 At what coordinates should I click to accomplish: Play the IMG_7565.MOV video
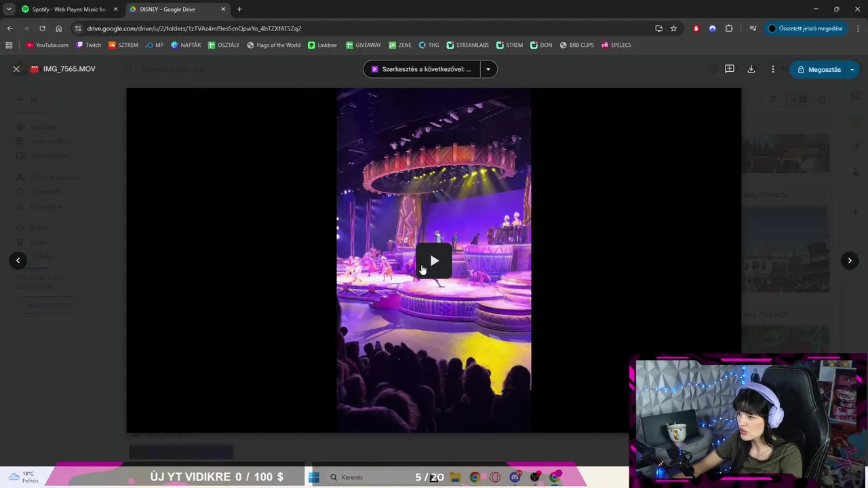coord(434,261)
